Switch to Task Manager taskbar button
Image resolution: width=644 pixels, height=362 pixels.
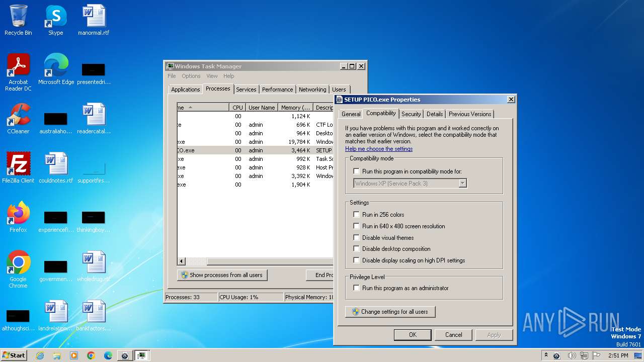[142, 355]
